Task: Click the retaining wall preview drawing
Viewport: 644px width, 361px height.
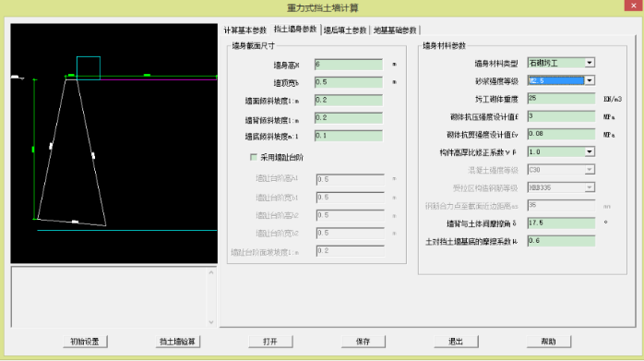Action: point(113,143)
